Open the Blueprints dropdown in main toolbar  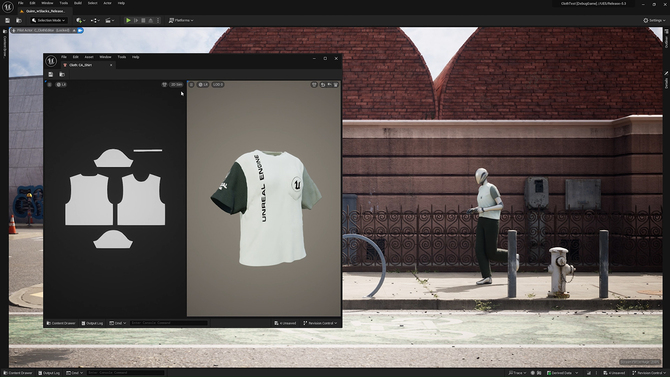click(95, 20)
